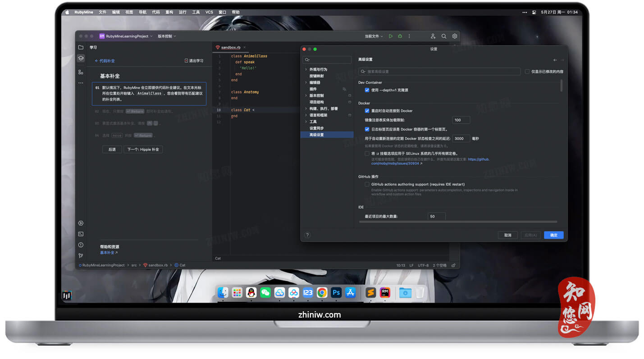Enable GitHub actions authoring support checkbox
Viewport: 644px width, 359px height.
[x=367, y=184]
